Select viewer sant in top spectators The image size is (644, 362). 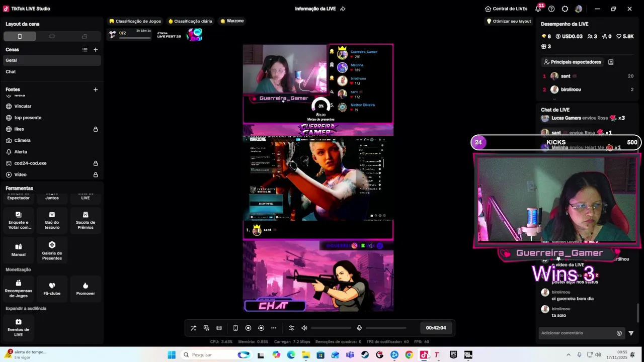[x=587, y=76]
